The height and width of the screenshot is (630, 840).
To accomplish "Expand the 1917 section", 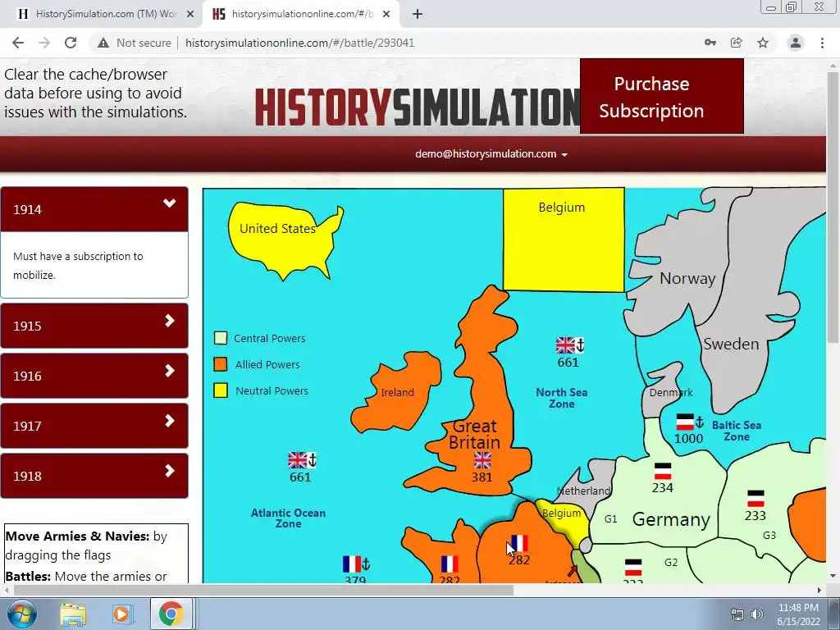I will [x=94, y=426].
